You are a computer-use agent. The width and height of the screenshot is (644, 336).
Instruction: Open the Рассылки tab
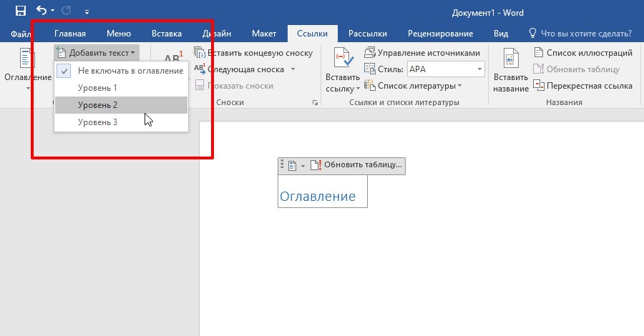368,34
